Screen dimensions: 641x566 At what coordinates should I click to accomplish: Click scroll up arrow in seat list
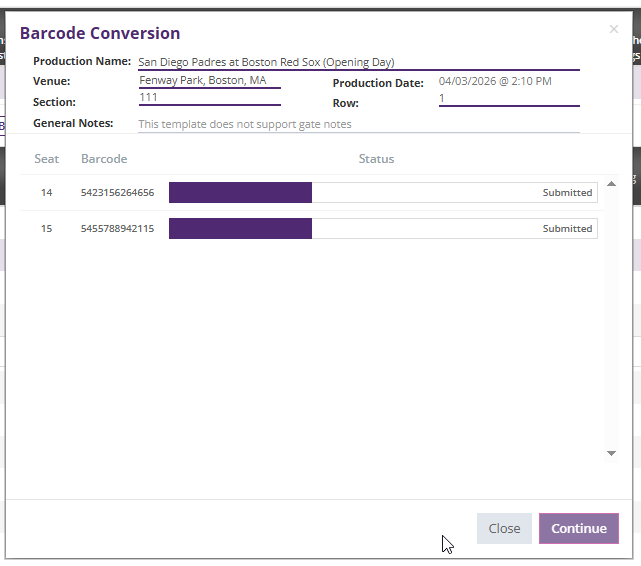click(x=611, y=184)
